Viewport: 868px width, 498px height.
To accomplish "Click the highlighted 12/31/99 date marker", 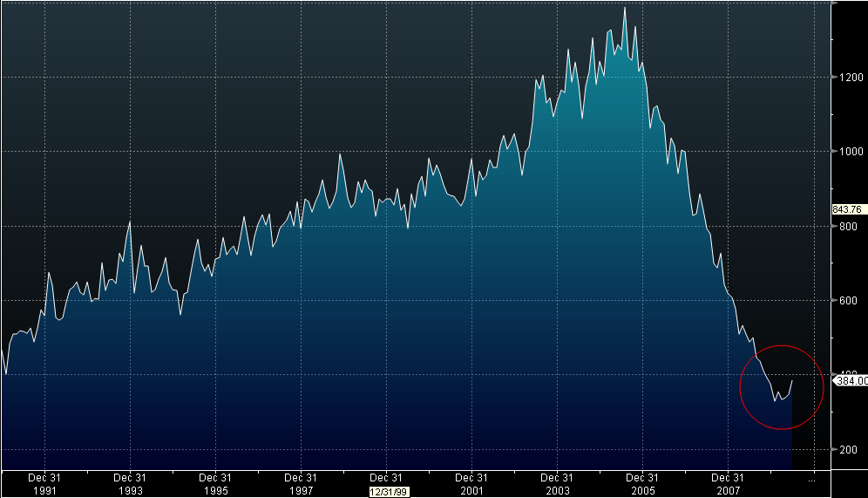I will point(385,491).
